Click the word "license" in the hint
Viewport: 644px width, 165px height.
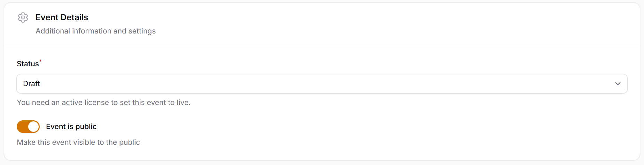pyautogui.click(x=95, y=103)
